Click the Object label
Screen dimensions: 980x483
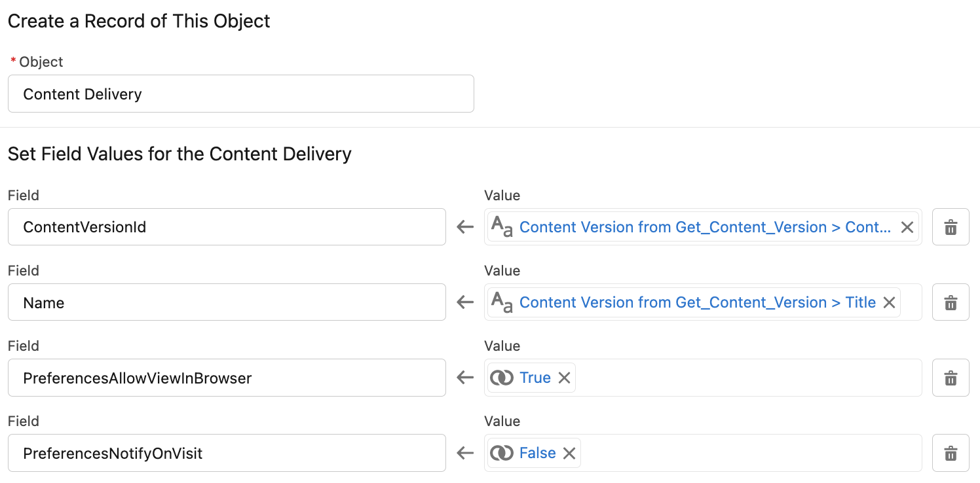(x=41, y=62)
